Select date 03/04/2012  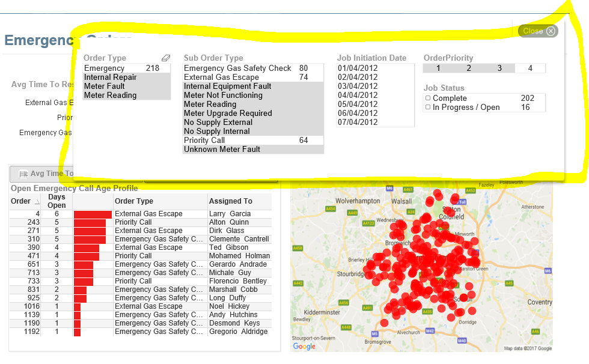pyautogui.click(x=375, y=86)
